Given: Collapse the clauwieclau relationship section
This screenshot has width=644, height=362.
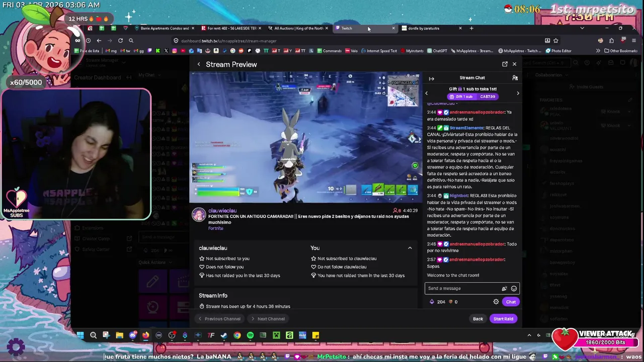Looking at the screenshot, I should (x=410, y=248).
